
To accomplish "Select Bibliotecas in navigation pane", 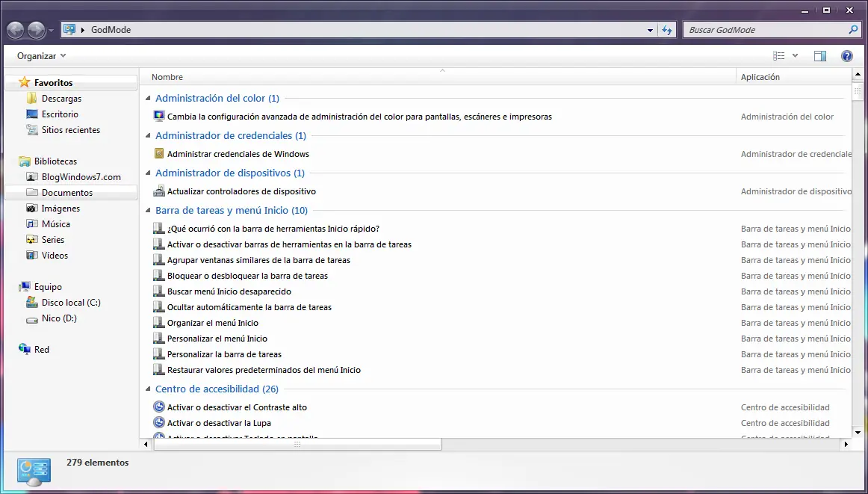I will [55, 161].
